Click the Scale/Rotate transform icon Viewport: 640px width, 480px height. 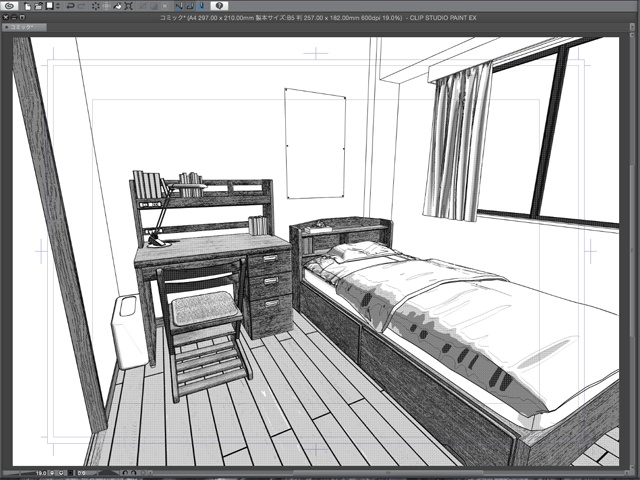point(129,6)
